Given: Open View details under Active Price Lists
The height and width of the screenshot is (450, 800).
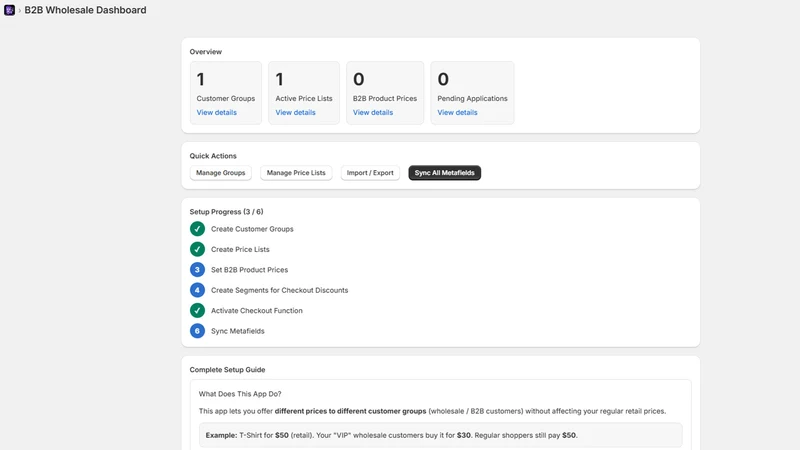Looking at the screenshot, I should click(x=295, y=112).
